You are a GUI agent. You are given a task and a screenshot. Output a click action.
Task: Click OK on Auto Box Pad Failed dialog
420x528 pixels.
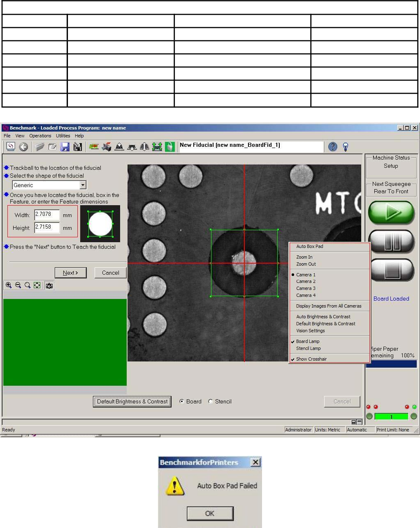[210, 513]
